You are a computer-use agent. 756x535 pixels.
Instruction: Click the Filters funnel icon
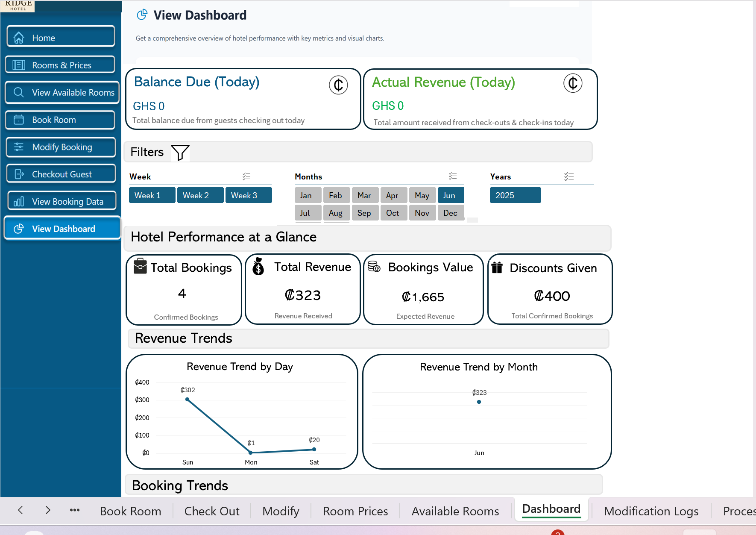click(x=180, y=153)
